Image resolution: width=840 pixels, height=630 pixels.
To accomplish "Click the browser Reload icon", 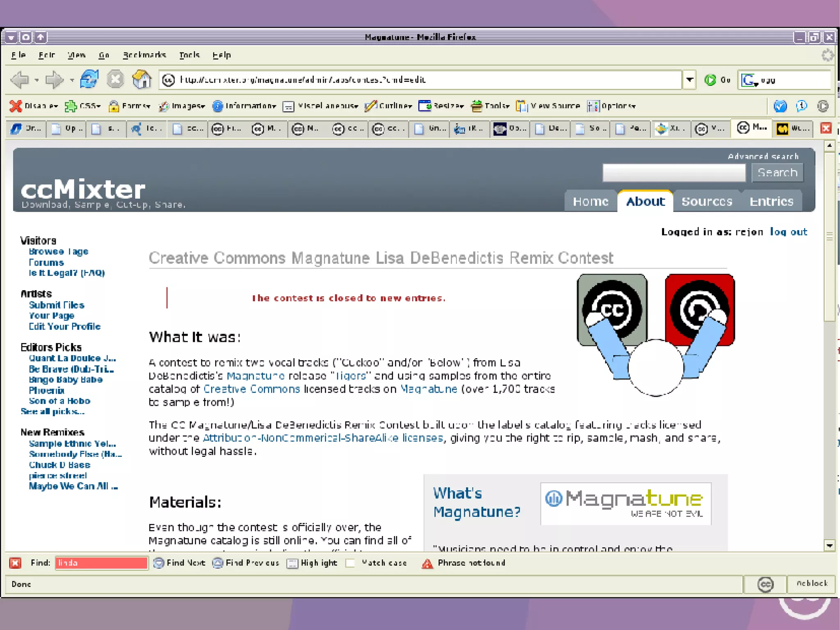I will pos(89,79).
